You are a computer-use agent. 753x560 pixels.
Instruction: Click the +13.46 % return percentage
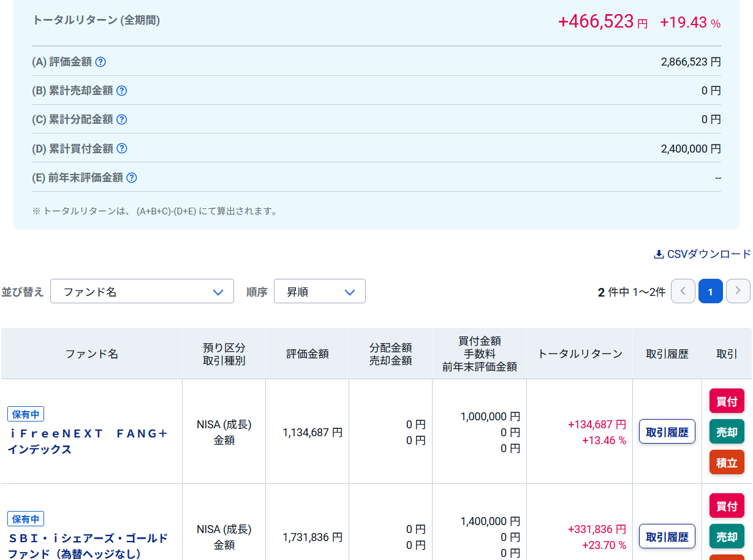(x=604, y=441)
